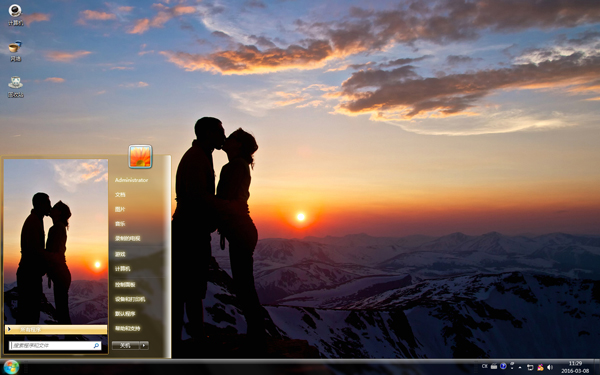Open 图片 in the Start menu

[x=120, y=209]
